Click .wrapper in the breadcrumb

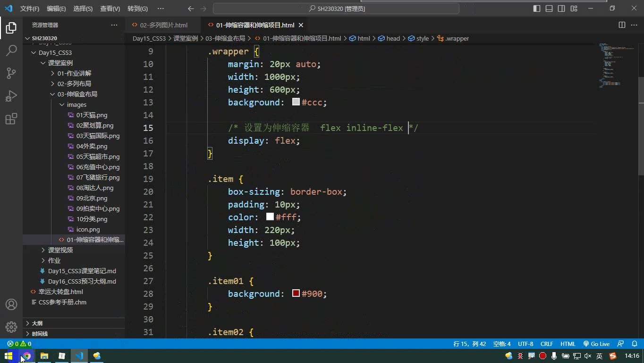pos(457,38)
